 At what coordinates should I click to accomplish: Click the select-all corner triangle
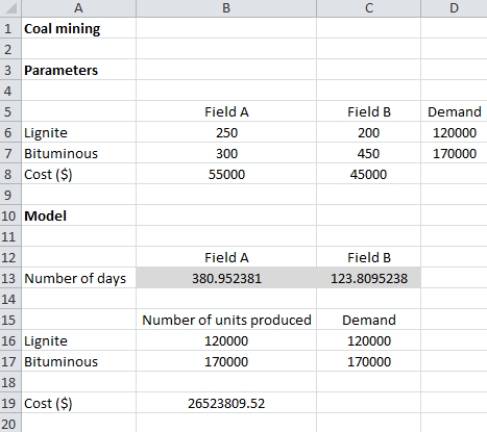(x=11, y=8)
